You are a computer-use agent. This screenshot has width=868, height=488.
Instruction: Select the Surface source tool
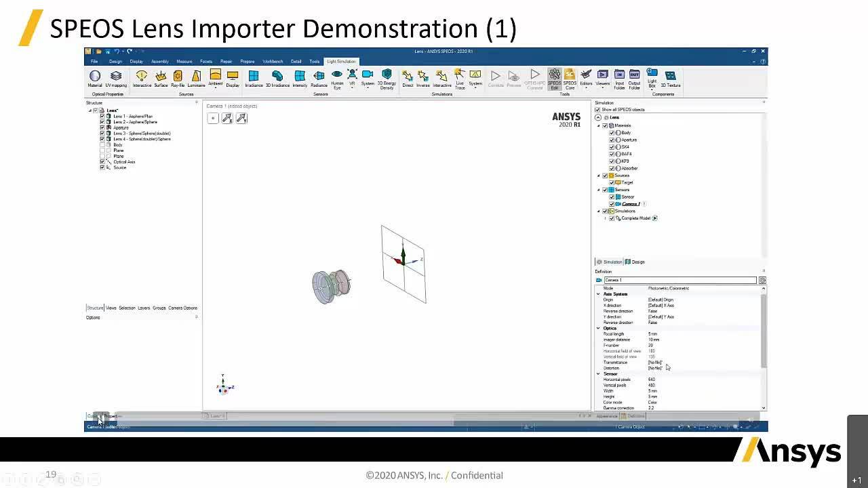pos(160,77)
